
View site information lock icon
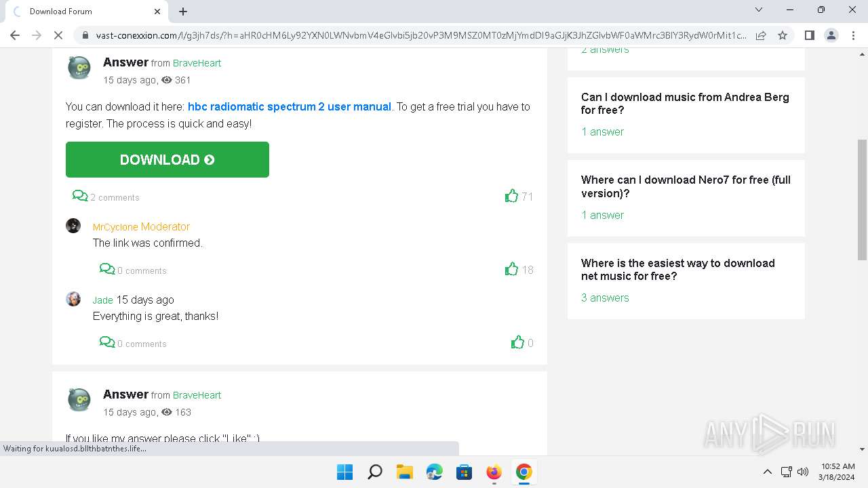click(x=85, y=35)
